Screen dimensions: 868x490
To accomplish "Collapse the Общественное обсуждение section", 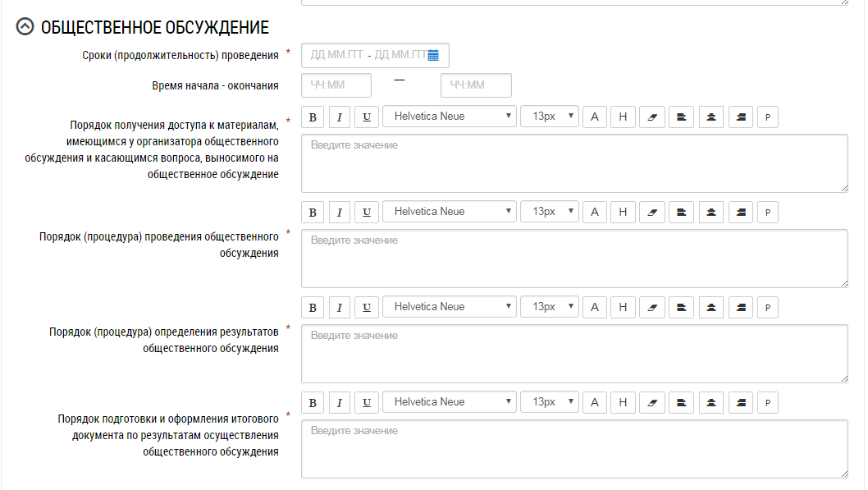I will click(x=25, y=27).
